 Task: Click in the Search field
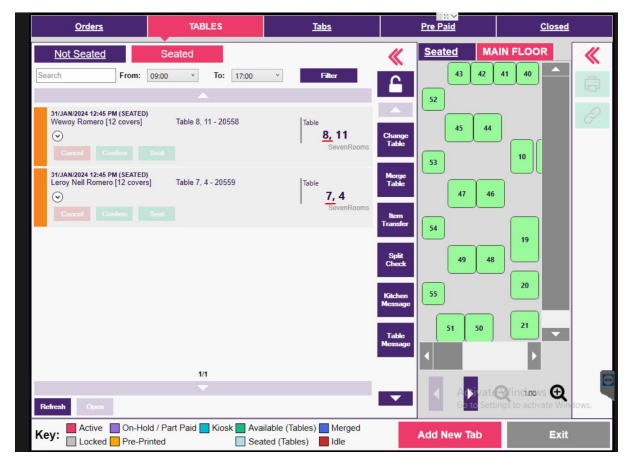coord(75,75)
